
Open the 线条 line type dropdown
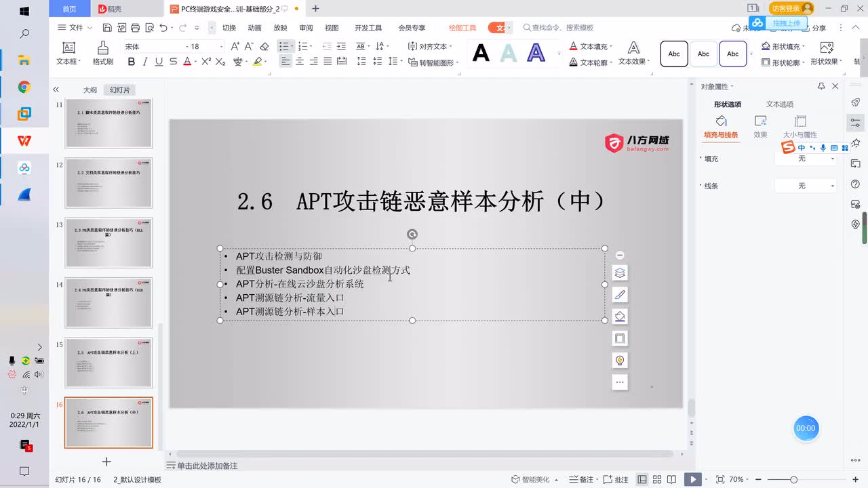click(x=806, y=186)
